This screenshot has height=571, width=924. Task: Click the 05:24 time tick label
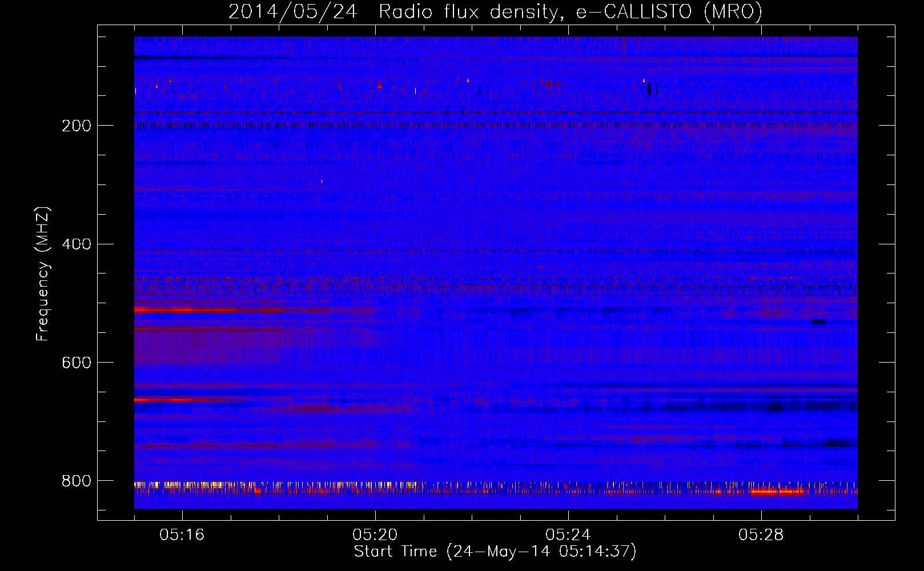coord(568,535)
